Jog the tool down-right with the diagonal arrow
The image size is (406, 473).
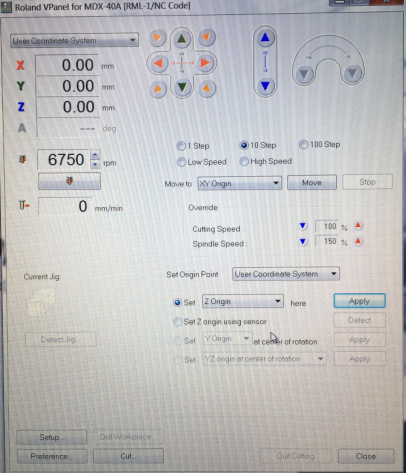tap(207, 88)
